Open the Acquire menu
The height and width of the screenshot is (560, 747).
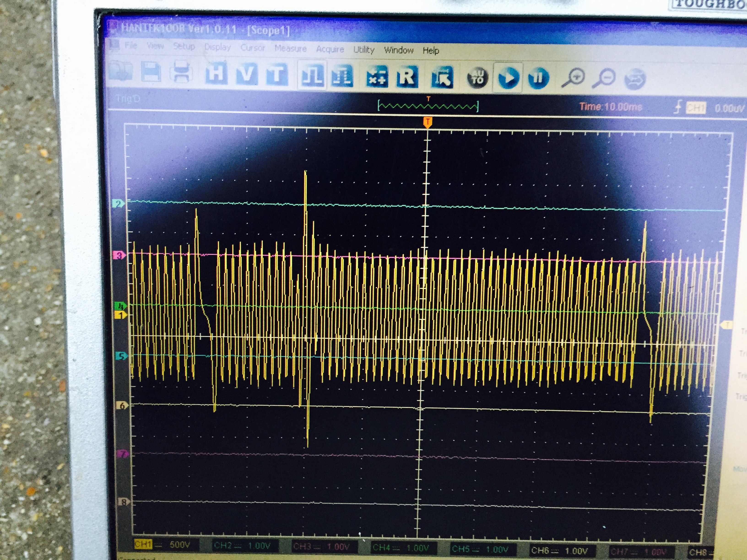pyautogui.click(x=330, y=49)
